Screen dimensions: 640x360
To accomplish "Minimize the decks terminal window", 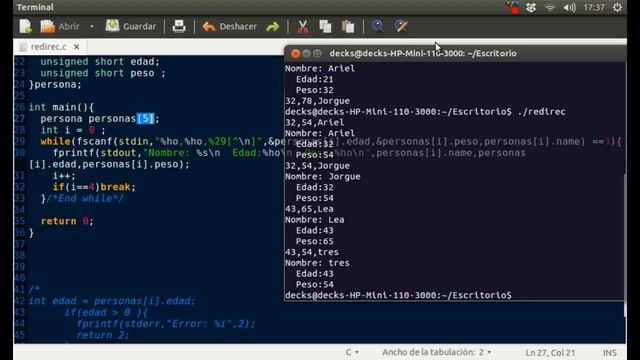I will point(307,53).
